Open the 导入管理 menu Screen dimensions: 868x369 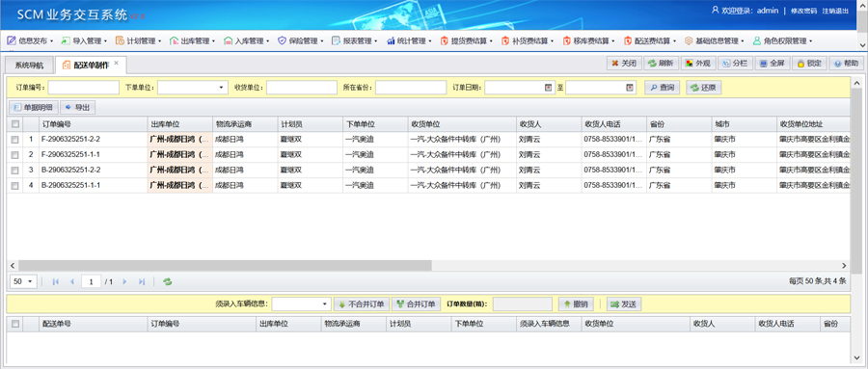pyautogui.click(x=84, y=40)
